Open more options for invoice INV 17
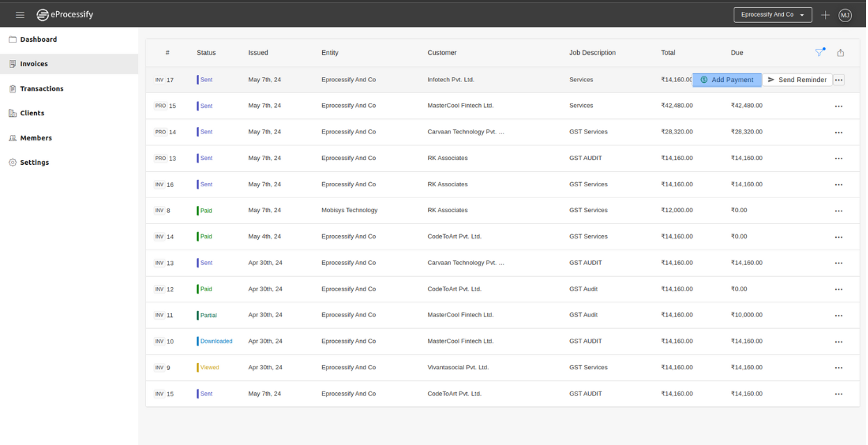868x445 pixels. tap(839, 80)
